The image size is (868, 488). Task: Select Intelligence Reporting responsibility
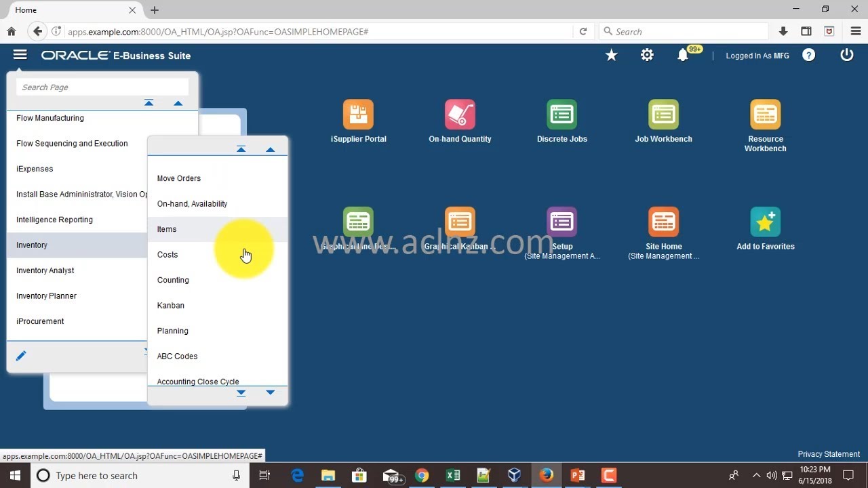coord(54,220)
